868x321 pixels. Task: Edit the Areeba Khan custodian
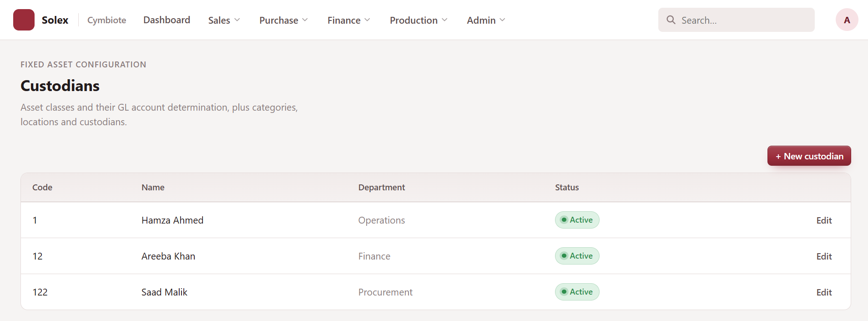pos(824,256)
